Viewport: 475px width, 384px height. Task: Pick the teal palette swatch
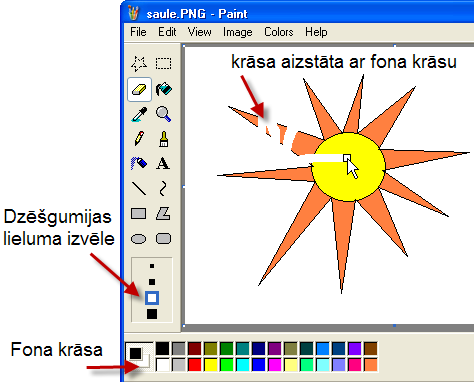pos(243,349)
